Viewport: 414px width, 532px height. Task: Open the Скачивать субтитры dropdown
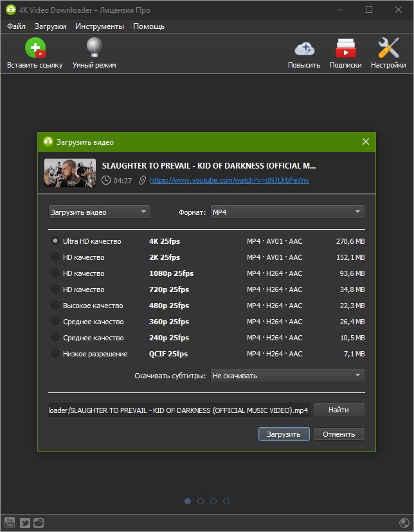pyautogui.click(x=287, y=375)
